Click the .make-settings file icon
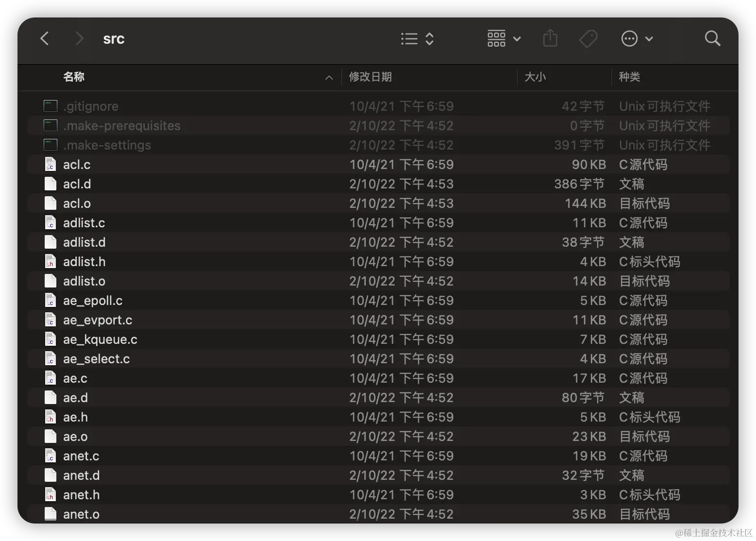This screenshot has width=756, height=541. pos(51,145)
